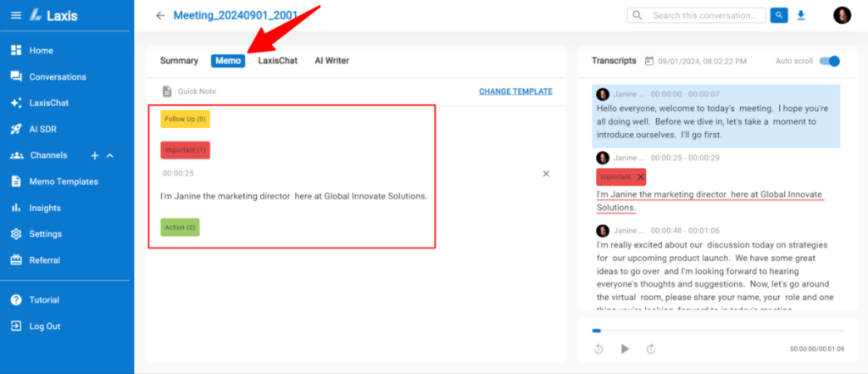The width and height of the screenshot is (868, 374).
Task: Rewind audio with the skip-back icon
Action: click(598, 349)
